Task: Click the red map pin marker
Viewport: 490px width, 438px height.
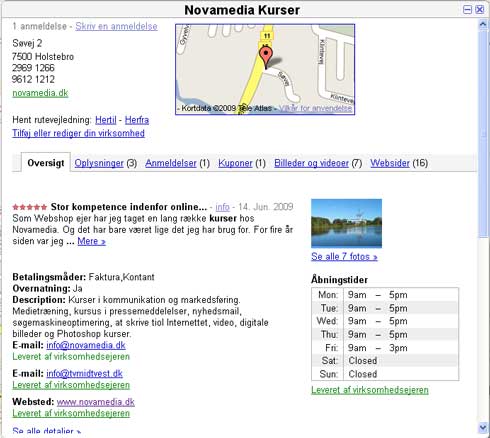Action: click(x=266, y=58)
